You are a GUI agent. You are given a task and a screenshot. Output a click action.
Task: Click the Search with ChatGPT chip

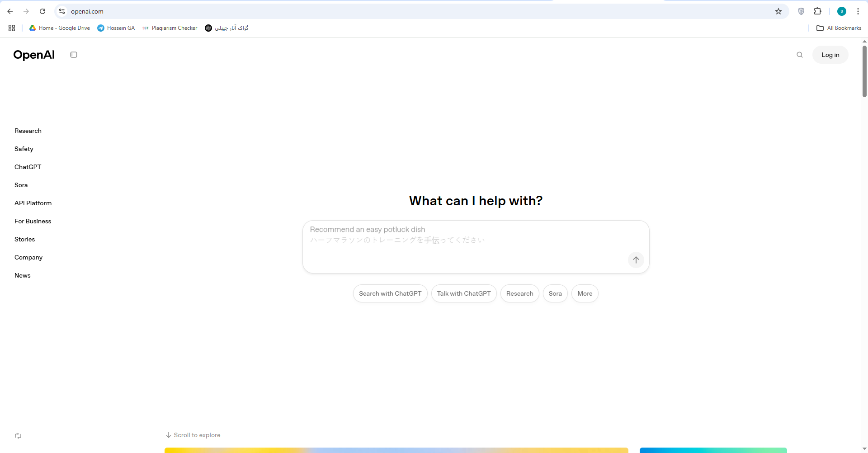click(390, 293)
